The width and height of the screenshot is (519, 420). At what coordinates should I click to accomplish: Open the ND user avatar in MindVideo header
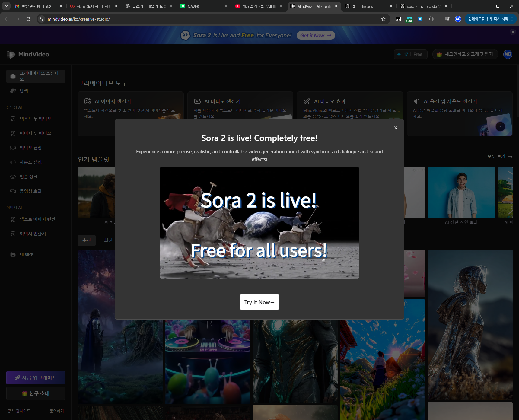tap(508, 54)
